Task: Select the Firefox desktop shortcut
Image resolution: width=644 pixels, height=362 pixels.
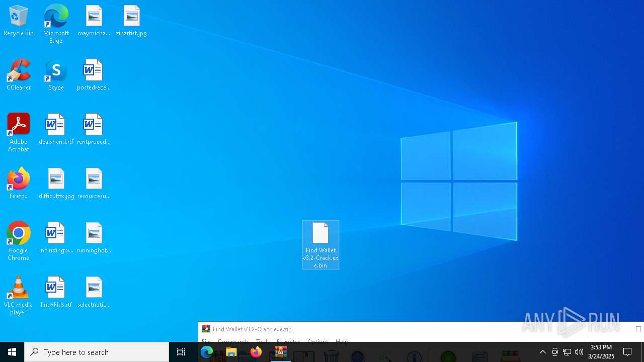Action: 19,184
